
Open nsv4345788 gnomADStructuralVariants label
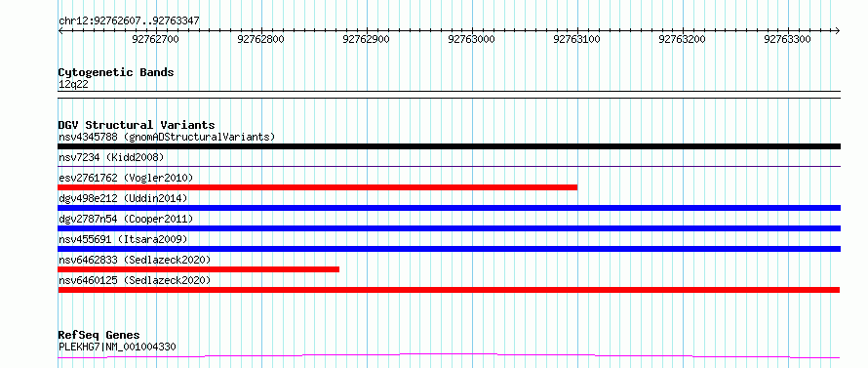[x=167, y=137]
